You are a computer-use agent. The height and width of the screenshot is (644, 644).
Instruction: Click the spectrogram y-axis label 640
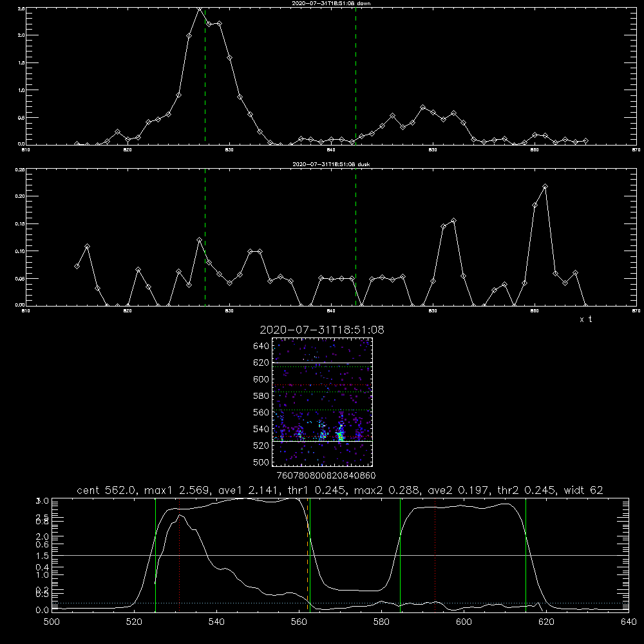coord(261,346)
